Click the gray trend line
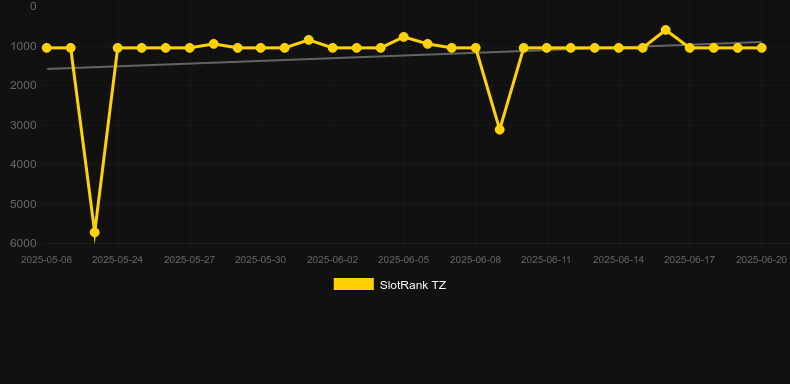790x384 pixels. [x=404, y=55]
